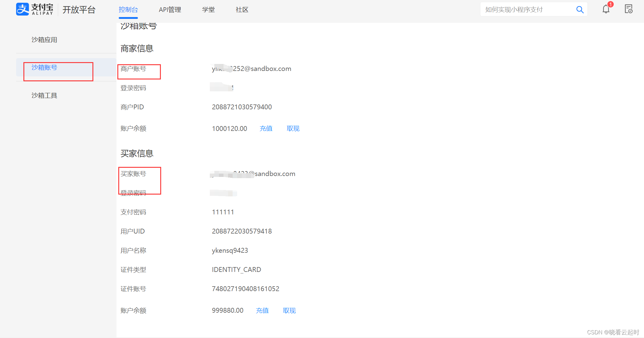The image size is (644, 338).
Task: Select 沙箱应用 in sidebar
Action: pyautogui.click(x=44, y=40)
